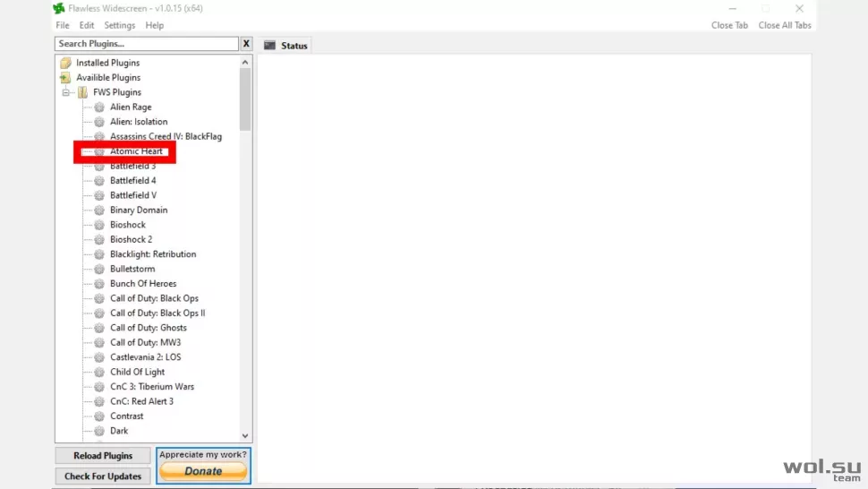Click the gear icon beside Battlefield V
Viewport: 868px width, 489px height.
click(99, 195)
